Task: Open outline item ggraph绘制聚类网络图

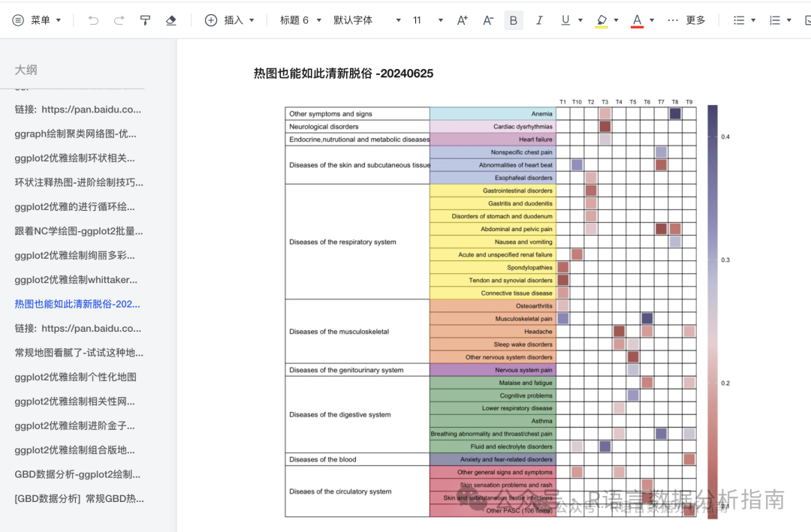Action: pos(76,134)
